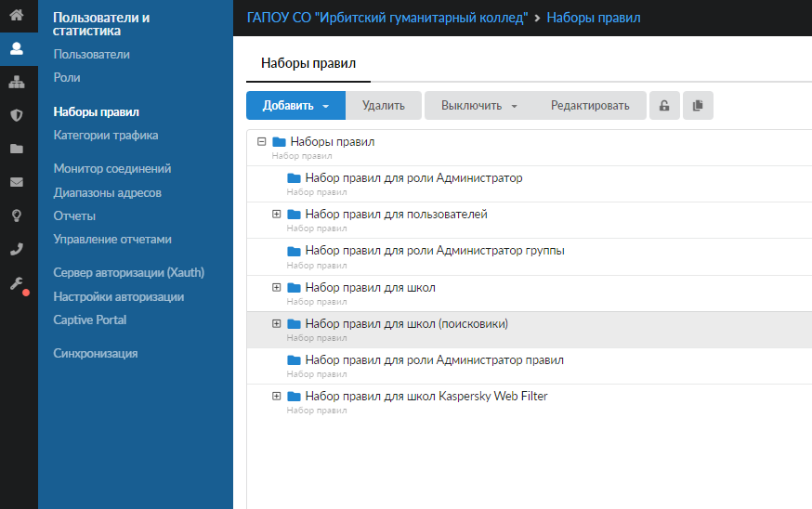Click folder icon for Администратор группы rule set

click(295, 251)
